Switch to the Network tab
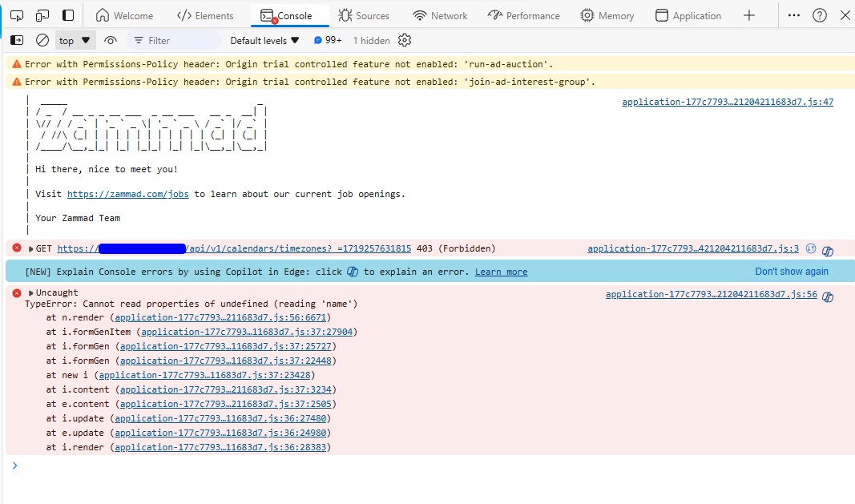 coord(440,16)
